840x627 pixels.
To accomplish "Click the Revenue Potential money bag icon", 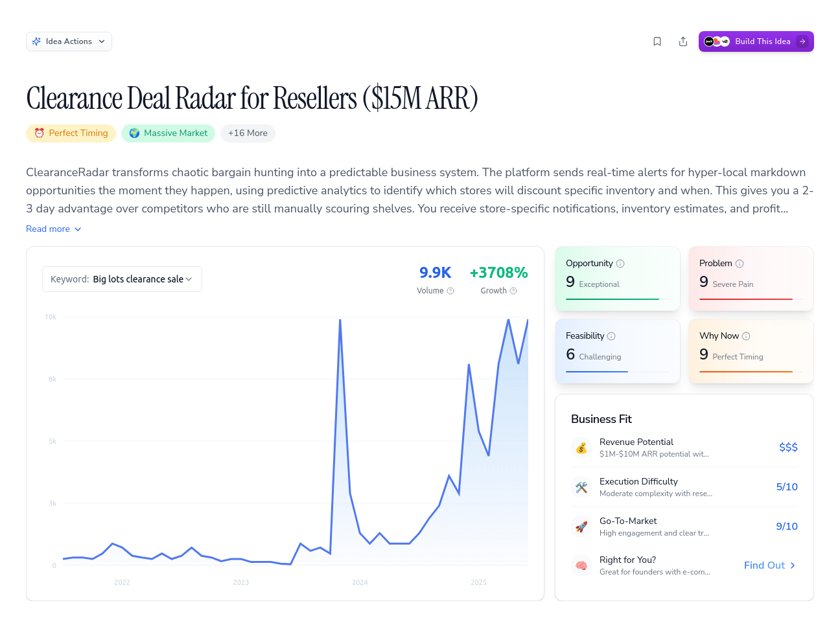I will 581,448.
